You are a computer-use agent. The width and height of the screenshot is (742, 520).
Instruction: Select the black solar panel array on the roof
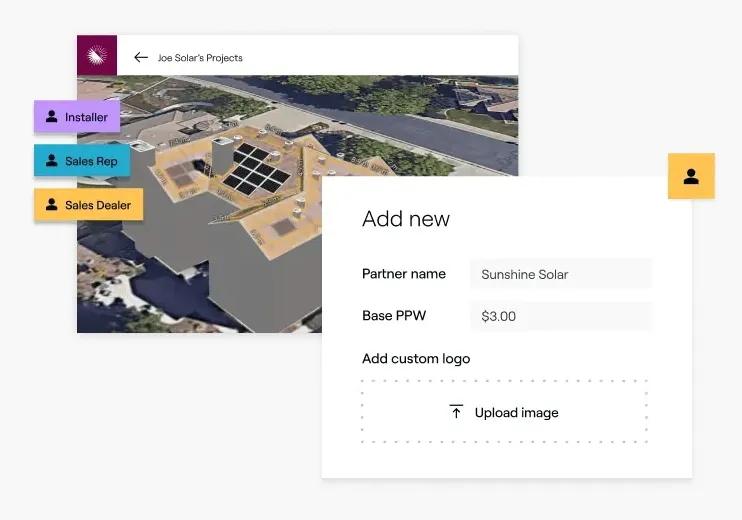click(254, 167)
